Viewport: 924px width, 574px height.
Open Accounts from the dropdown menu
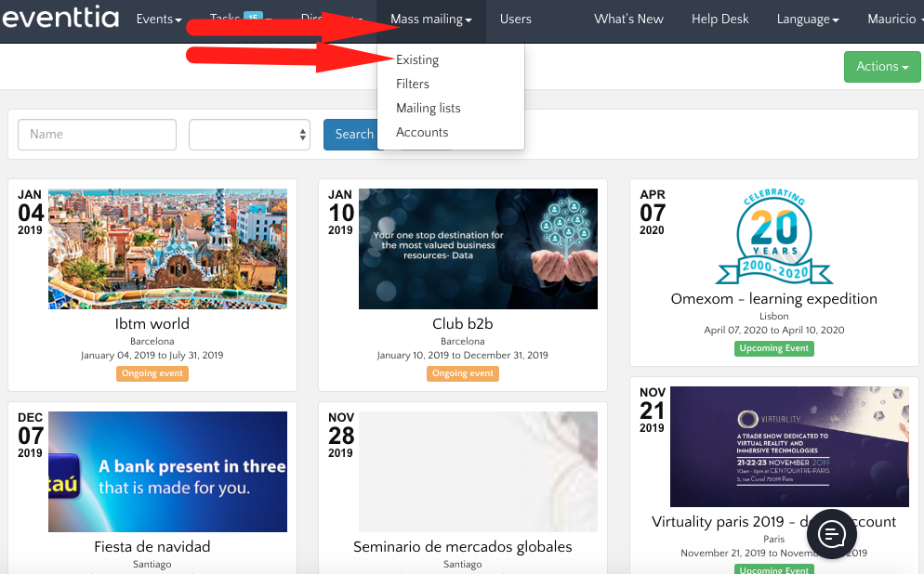[422, 133]
